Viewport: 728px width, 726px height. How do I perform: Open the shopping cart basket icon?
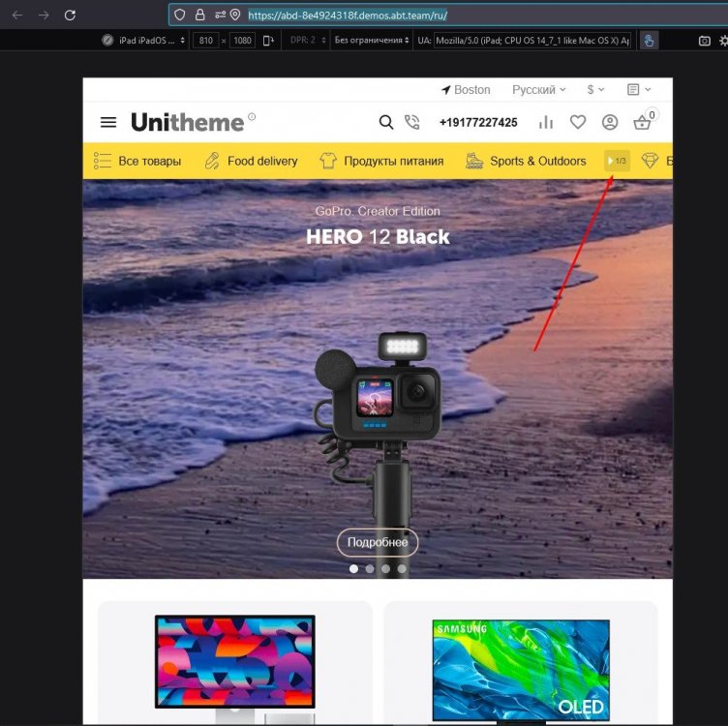(643, 122)
